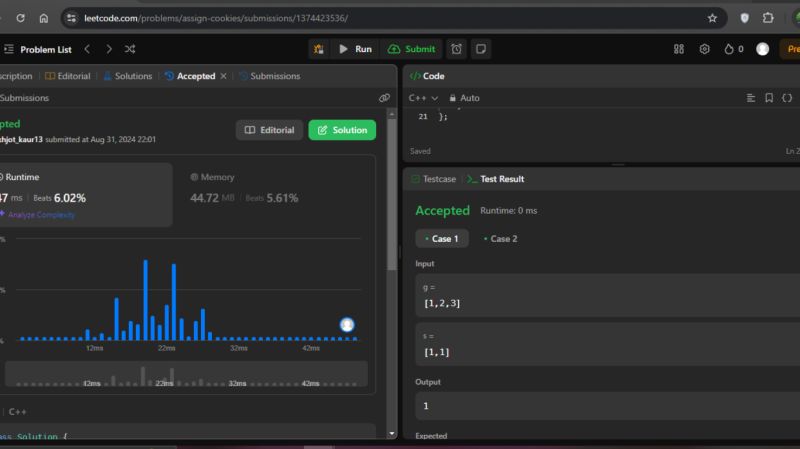Select the Case 2 test case
The image size is (800, 449).
[500, 239]
